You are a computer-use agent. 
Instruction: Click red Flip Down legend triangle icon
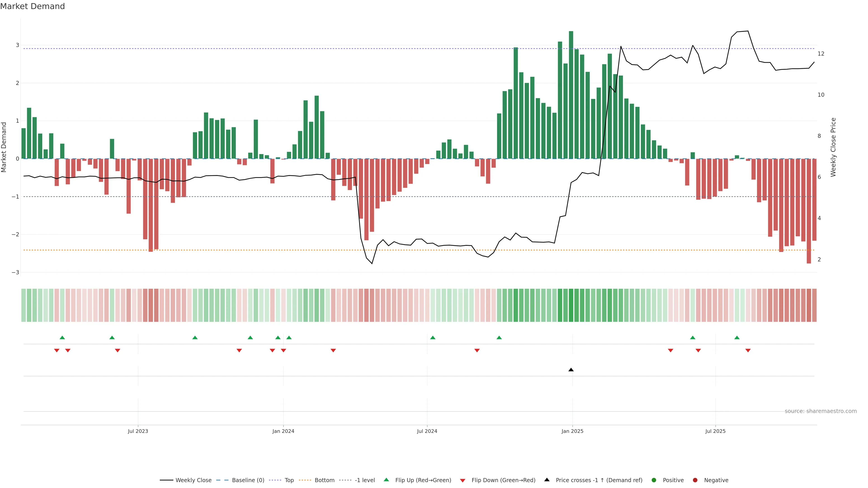(x=463, y=481)
